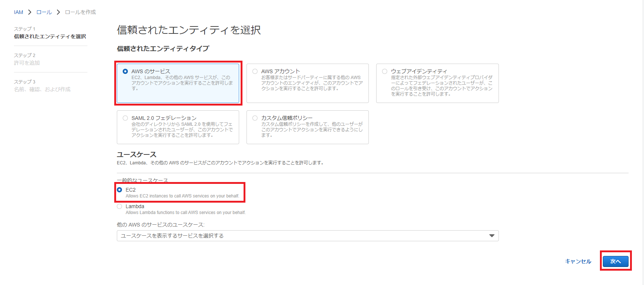Open the IAM breadcrumb link
This screenshot has width=644, height=285.
click(18, 12)
